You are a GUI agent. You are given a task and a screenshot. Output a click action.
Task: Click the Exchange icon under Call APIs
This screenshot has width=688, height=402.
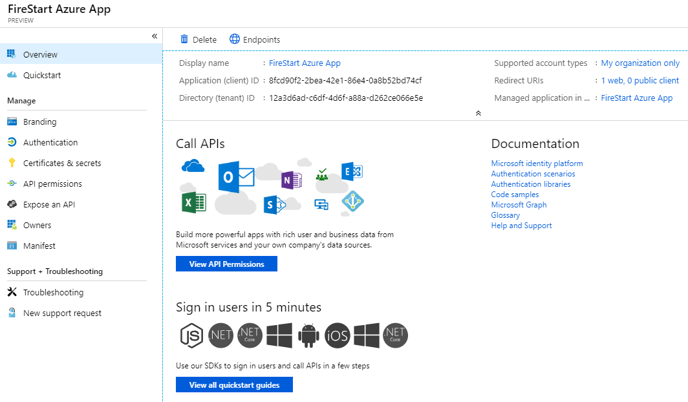pyautogui.click(x=352, y=172)
